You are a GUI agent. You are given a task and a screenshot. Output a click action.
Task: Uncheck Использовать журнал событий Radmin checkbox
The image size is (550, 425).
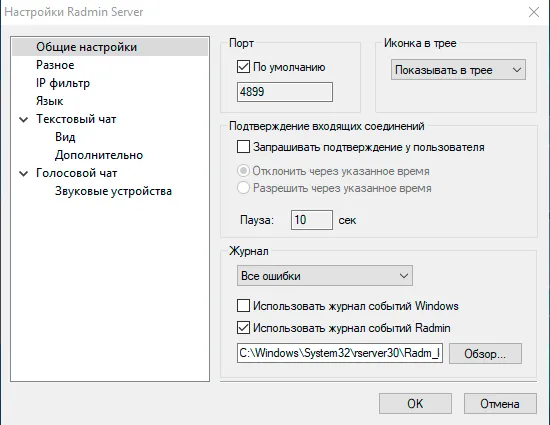point(243,328)
